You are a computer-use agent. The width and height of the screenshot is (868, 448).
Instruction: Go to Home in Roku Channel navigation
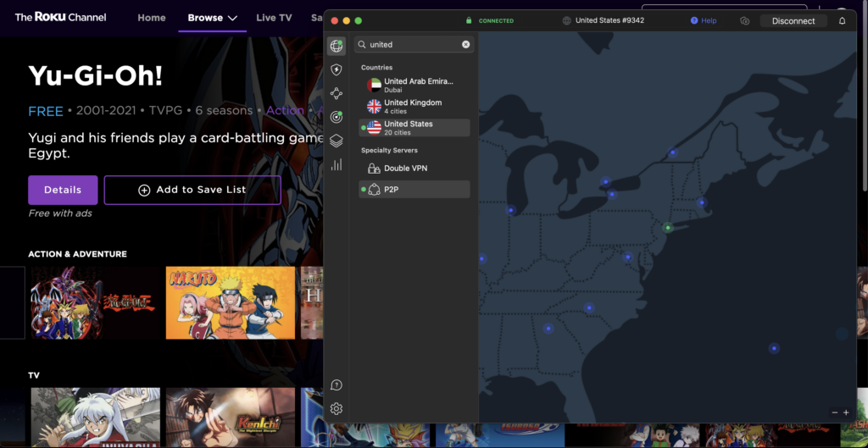(x=152, y=18)
